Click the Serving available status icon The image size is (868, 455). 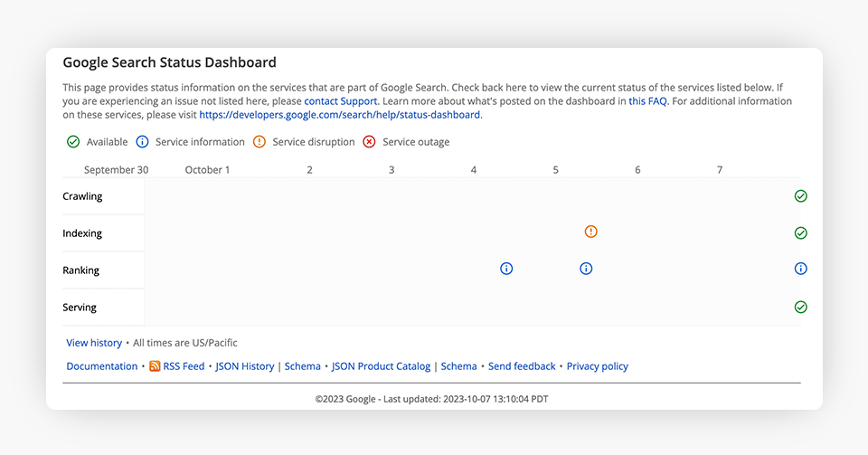tap(800, 308)
